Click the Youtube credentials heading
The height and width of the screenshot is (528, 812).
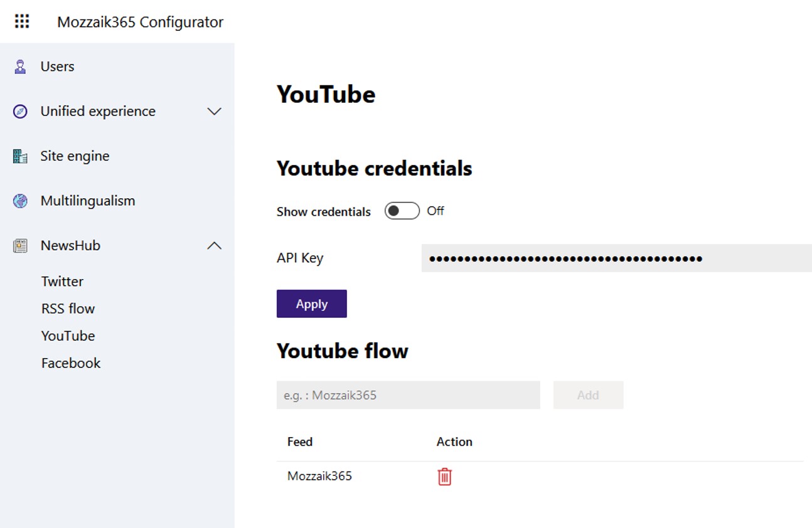pos(375,168)
